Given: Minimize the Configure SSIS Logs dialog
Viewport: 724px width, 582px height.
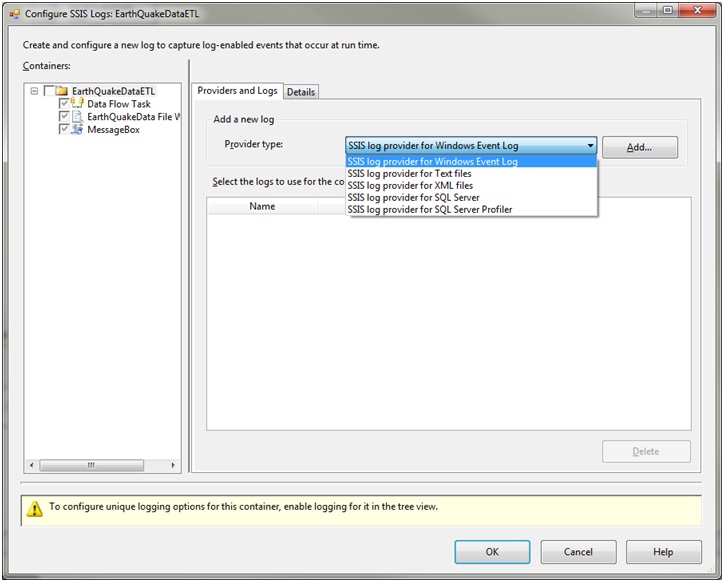Looking at the screenshot, I should click(x=646, y=10).
